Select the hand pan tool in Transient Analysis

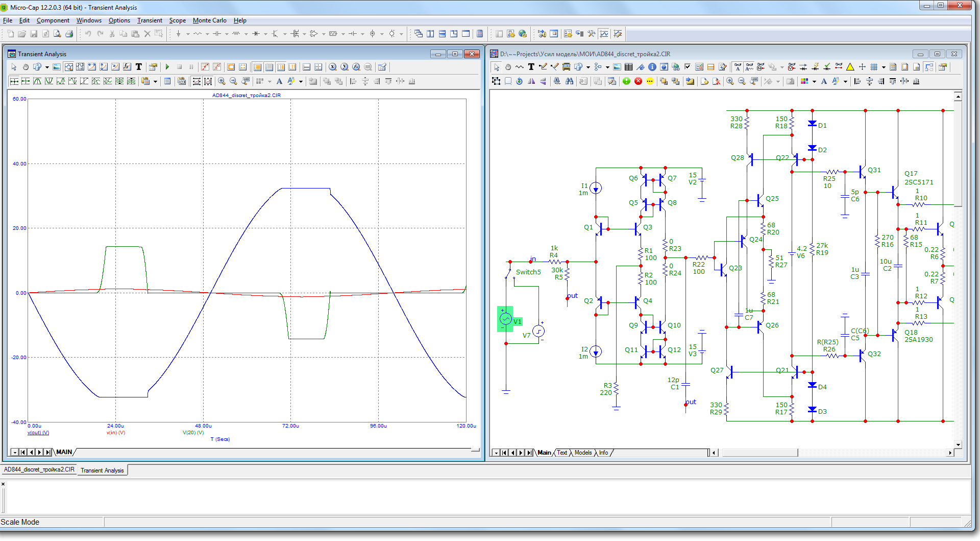click(x=26, y=67)
